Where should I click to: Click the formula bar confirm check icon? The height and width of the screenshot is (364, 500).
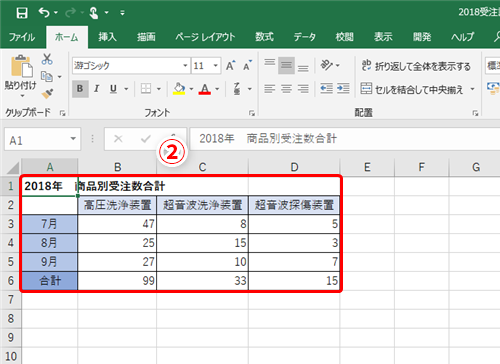tap(146, 139)
